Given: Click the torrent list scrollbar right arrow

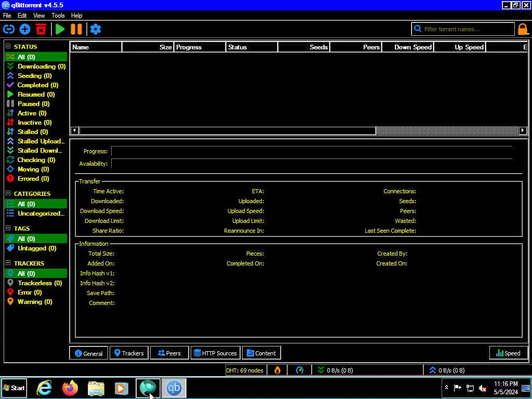Looking at the screenshot, I should (523, 130).
